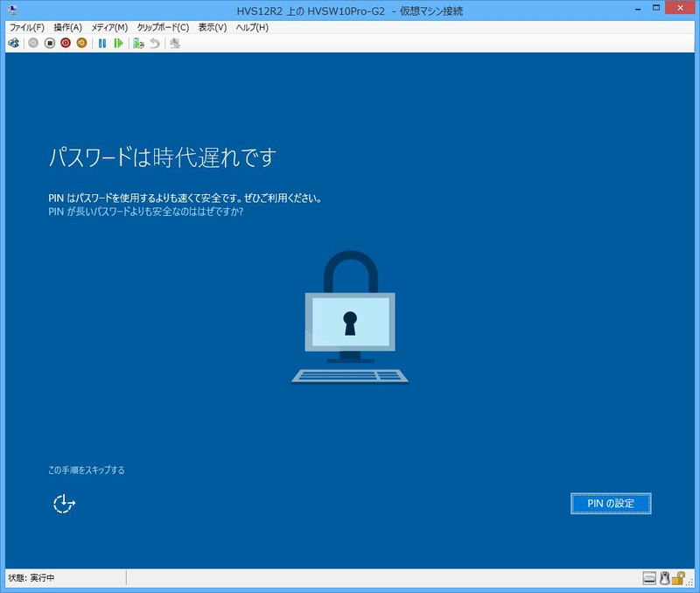Maximize the VM connection window

pos(655,8)
